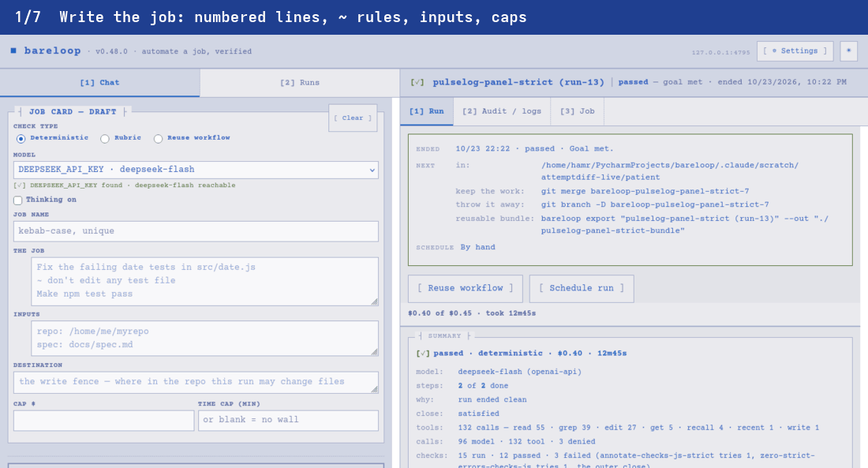Click the bareloop square logo icon
868x468 pixels.
[13, 51]
